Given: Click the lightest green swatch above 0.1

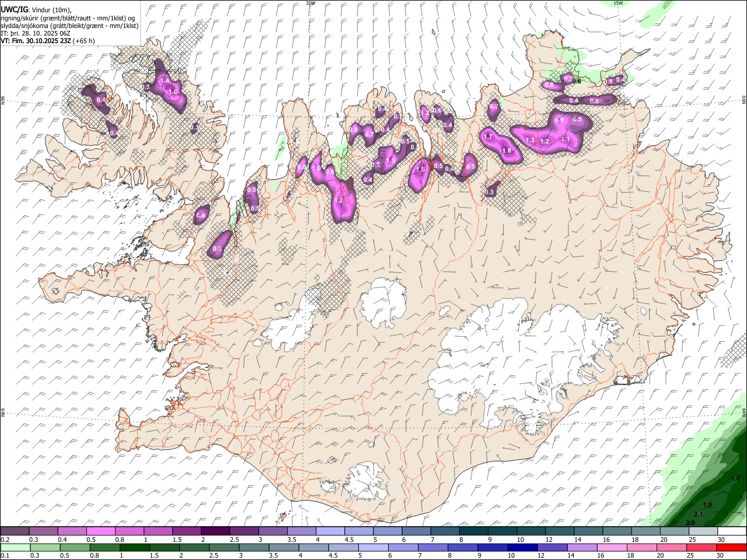Looking at the screenshot, I should point(15,547).
